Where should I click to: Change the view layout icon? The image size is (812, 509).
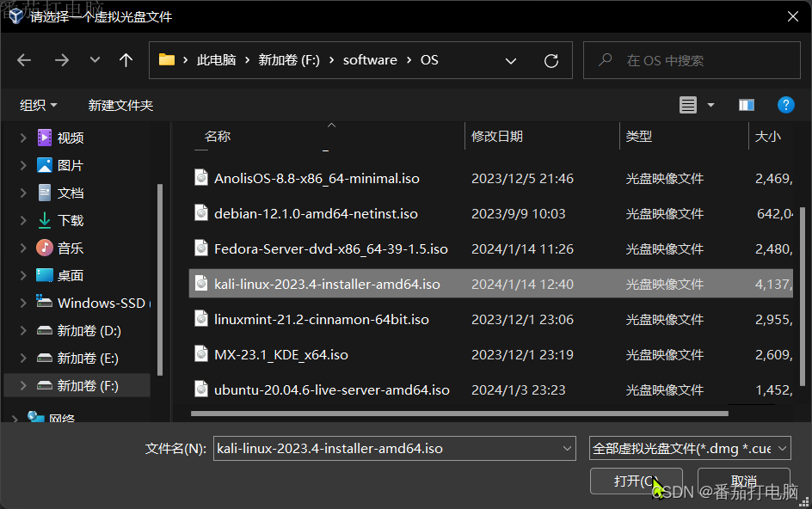(x=688, y=105)
